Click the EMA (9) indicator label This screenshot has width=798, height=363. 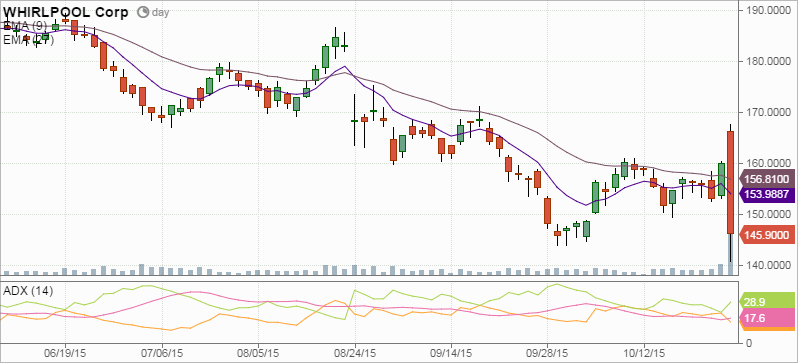coord(26,25)
